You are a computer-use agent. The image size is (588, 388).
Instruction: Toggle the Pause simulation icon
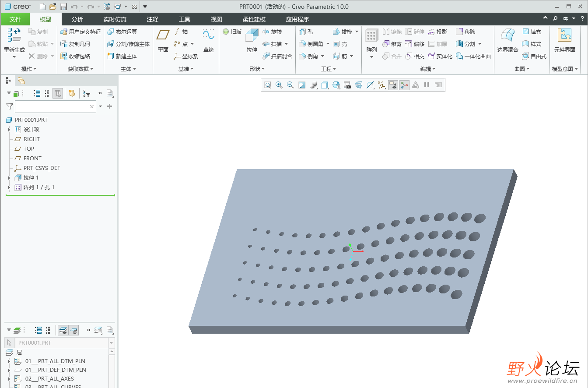pos(427,85)
